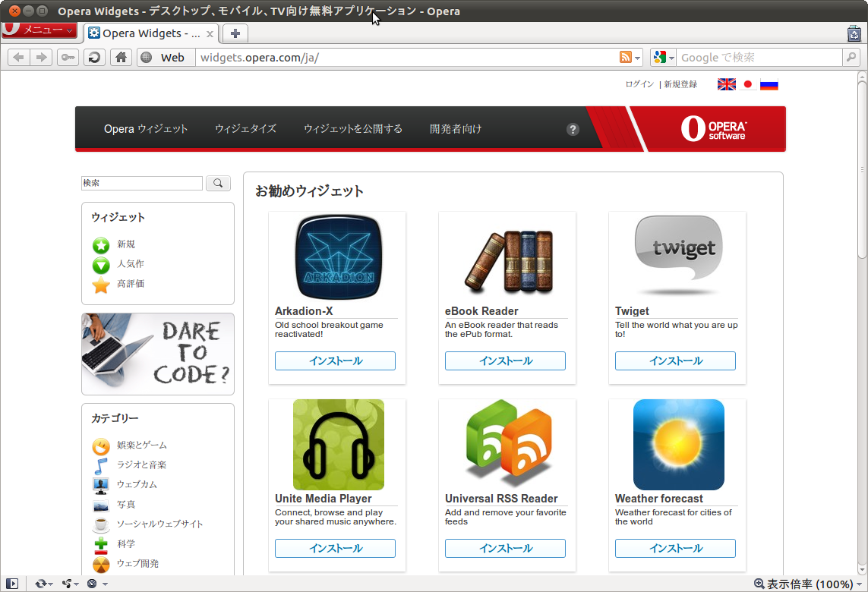Click the eBook Reader books icon

pos(508,261)
